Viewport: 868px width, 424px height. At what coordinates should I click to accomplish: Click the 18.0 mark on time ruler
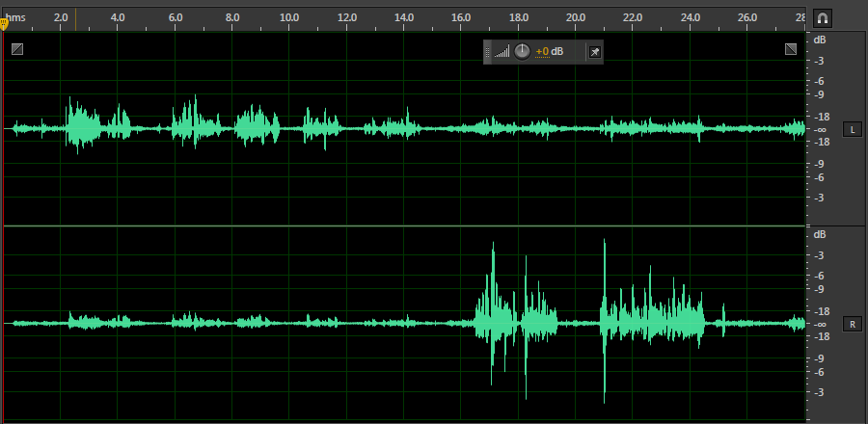519,17
